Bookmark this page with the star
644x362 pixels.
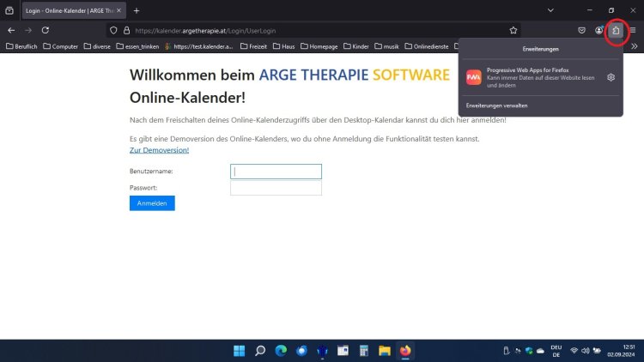point(513,30)
